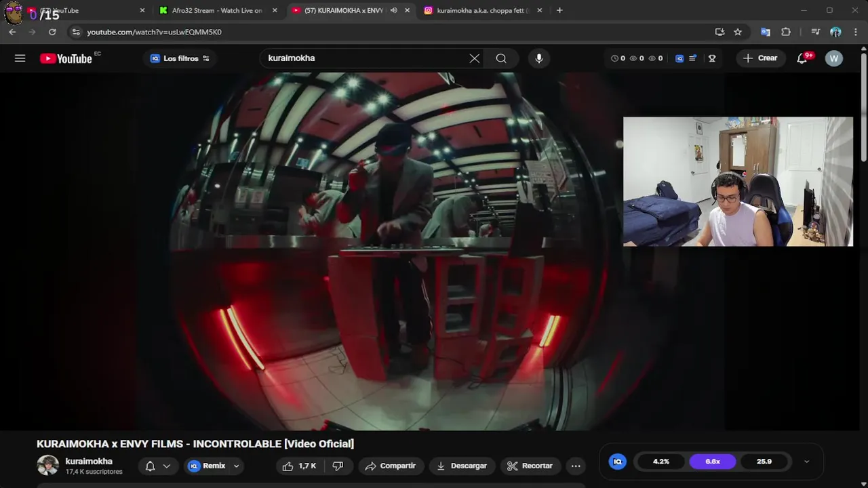Screen dimensions: 868x488
Task: Clear the kuraimokha search text
Action: click(475, 58)
